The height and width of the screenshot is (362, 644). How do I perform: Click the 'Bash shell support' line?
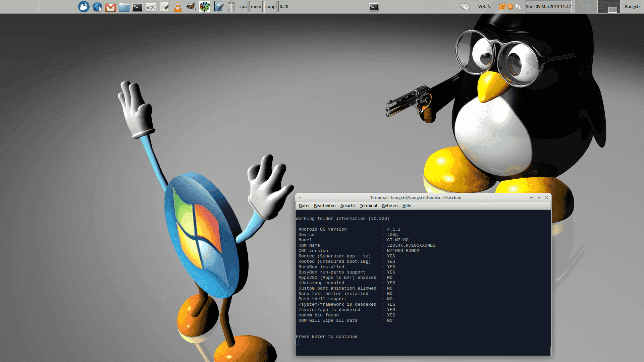[345, 299]
